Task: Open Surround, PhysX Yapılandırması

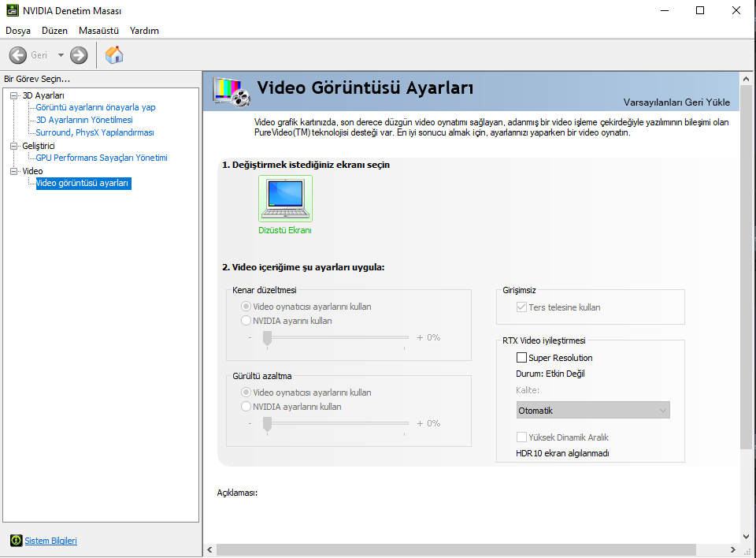Action: (x=94, y=132)
